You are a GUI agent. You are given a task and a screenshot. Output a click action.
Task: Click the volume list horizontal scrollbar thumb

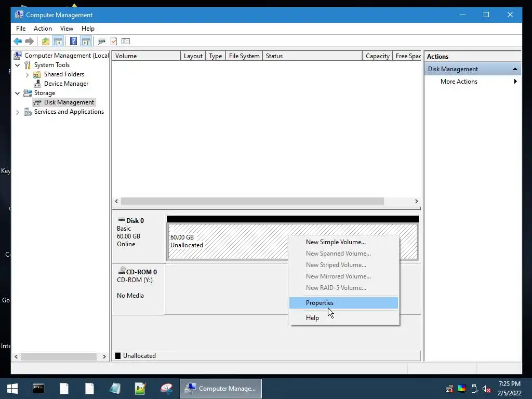click(x=252, y=201)
